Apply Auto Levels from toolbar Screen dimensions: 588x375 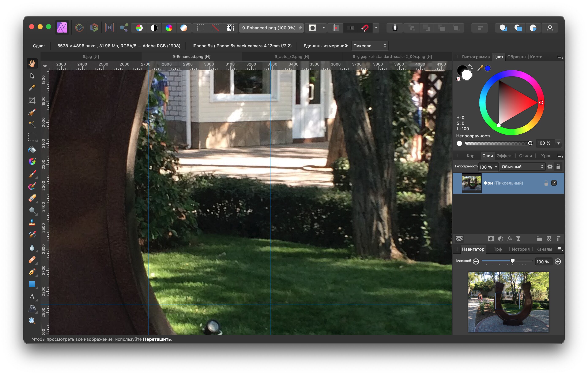139,28
